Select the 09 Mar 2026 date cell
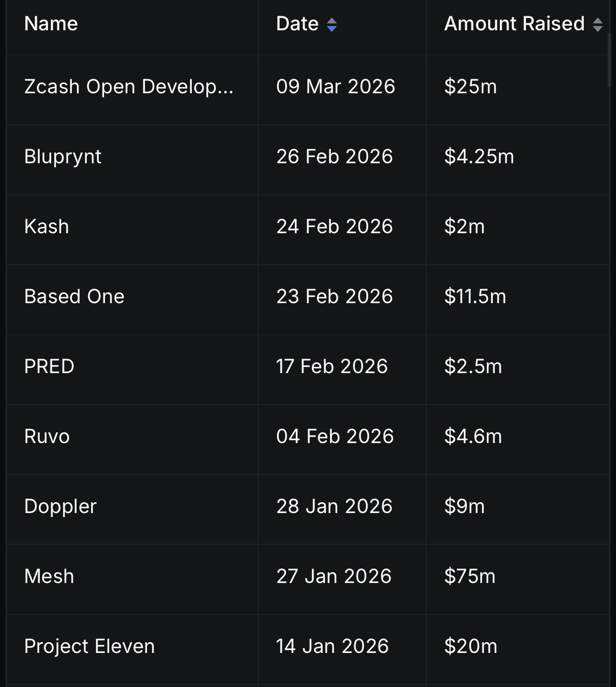This screenshot has height=687, width=616. coord(336,87)
